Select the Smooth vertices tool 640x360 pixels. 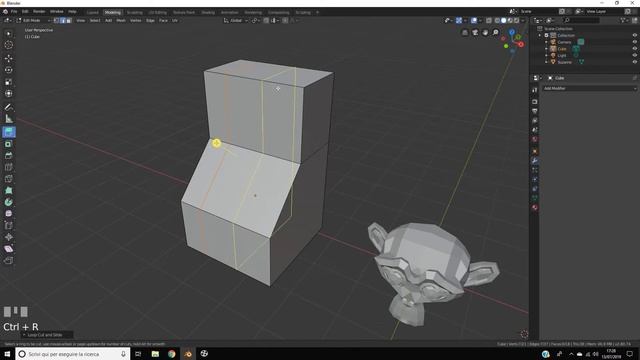pos(9,213)
